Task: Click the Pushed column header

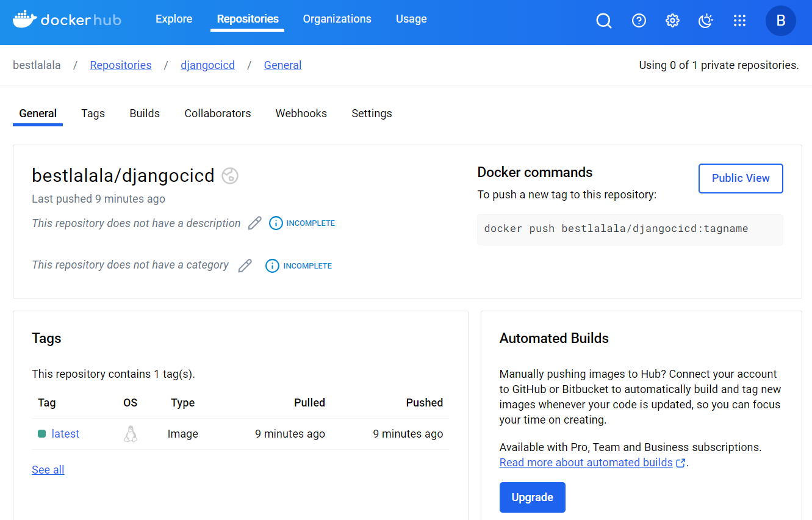Action: click(x=425, y=403)
